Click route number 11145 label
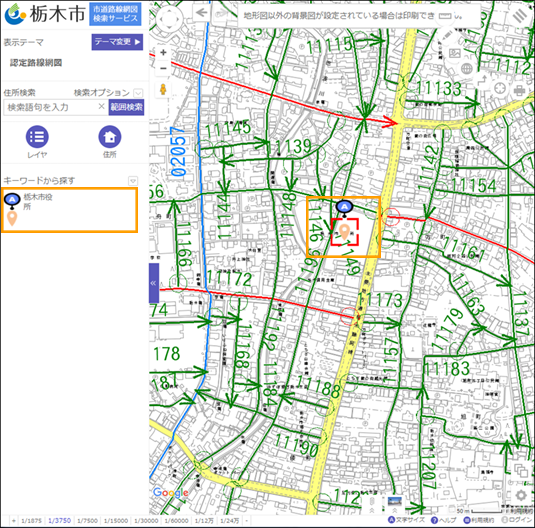Image resolution: width=535 pixels, height=528 pixels. pyautogui.click(x=228, y=129)
